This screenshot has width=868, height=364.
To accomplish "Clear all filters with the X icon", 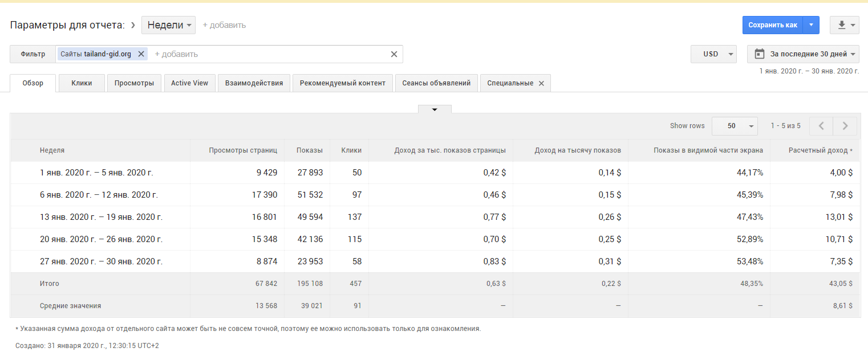I will pyautogui.click(x=394, y=54).
